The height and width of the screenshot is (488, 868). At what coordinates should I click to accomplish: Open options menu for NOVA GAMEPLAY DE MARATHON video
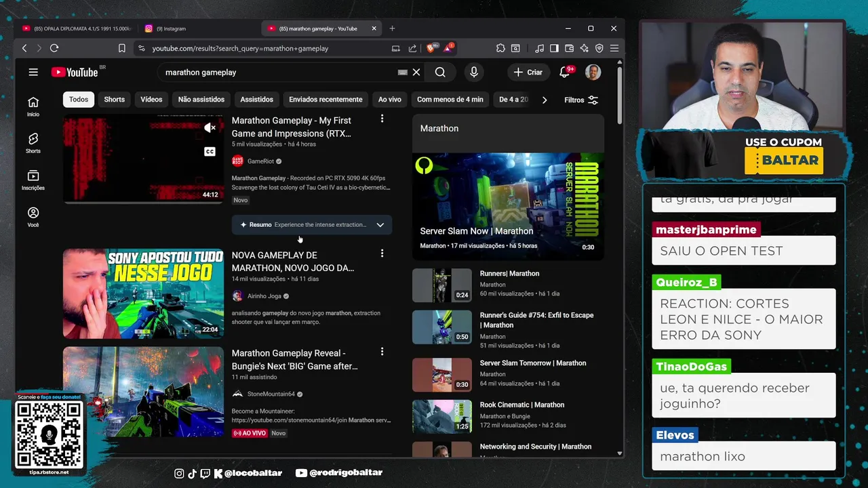point(382,253)
